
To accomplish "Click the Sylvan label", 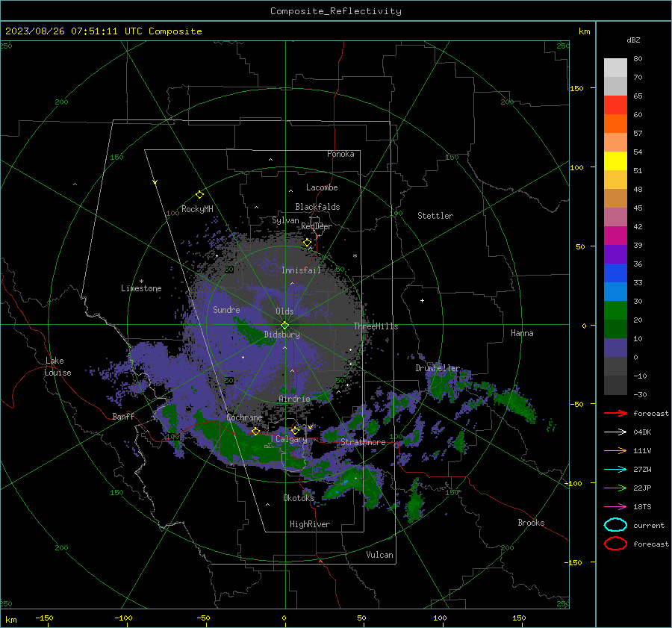I will point(285,220).
